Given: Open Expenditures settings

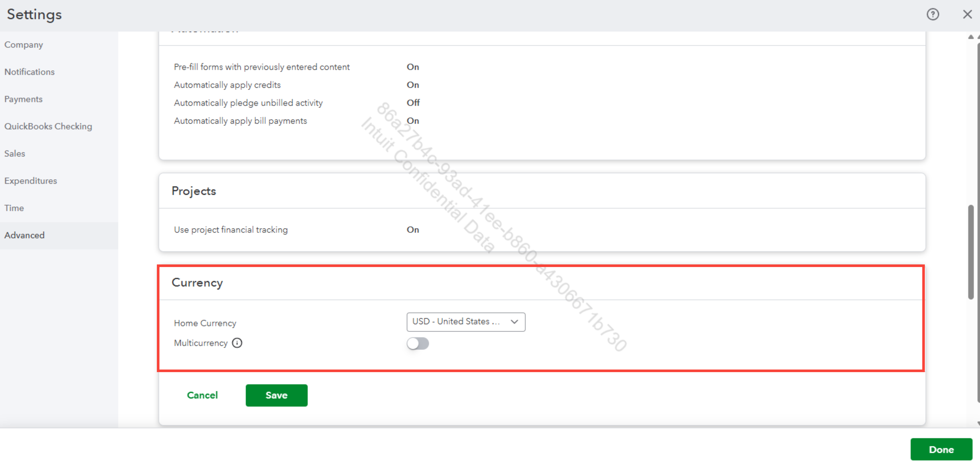Looking at the screenshot, I should point(30,181).
